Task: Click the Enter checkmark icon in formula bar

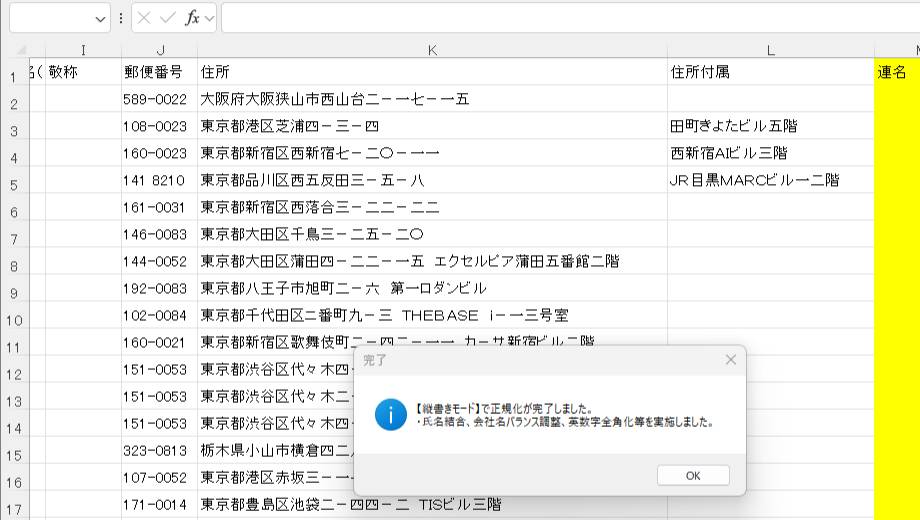Action: pyautogui.click(x=167, y=18)
